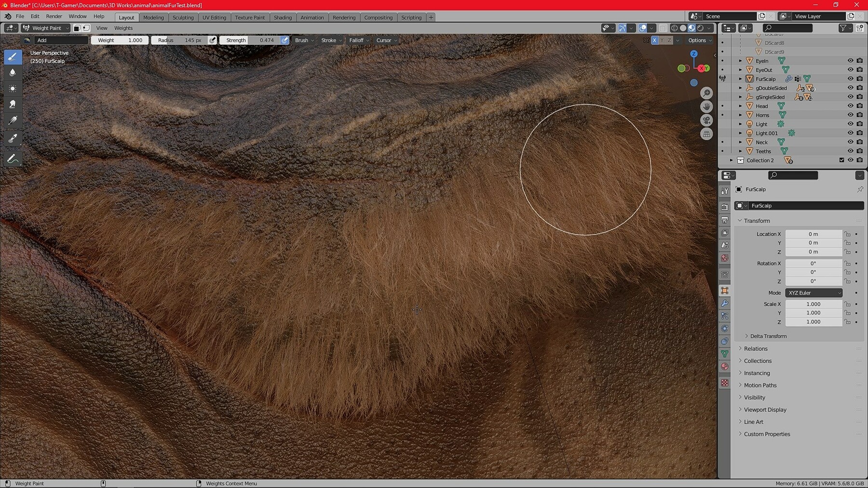Expand the Viewport Display panel
The image size is (868, 488).
pyautogui.click(x=765, y=410)
